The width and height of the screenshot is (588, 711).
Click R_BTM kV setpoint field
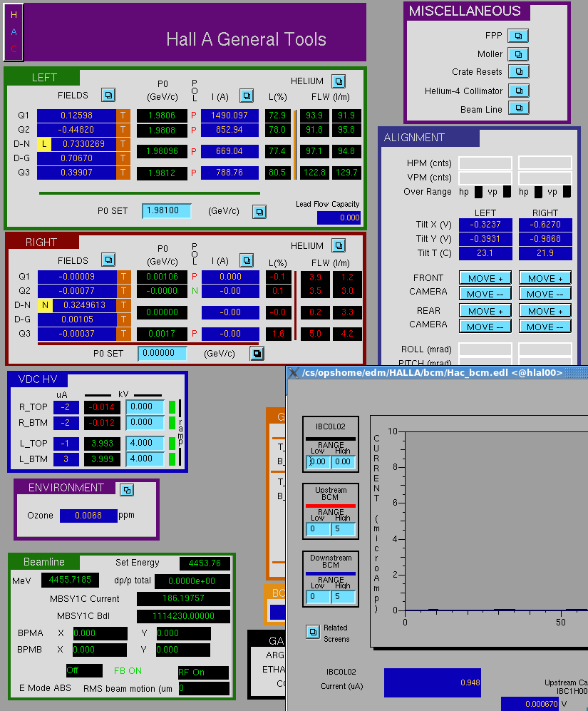tap(145, 422)
